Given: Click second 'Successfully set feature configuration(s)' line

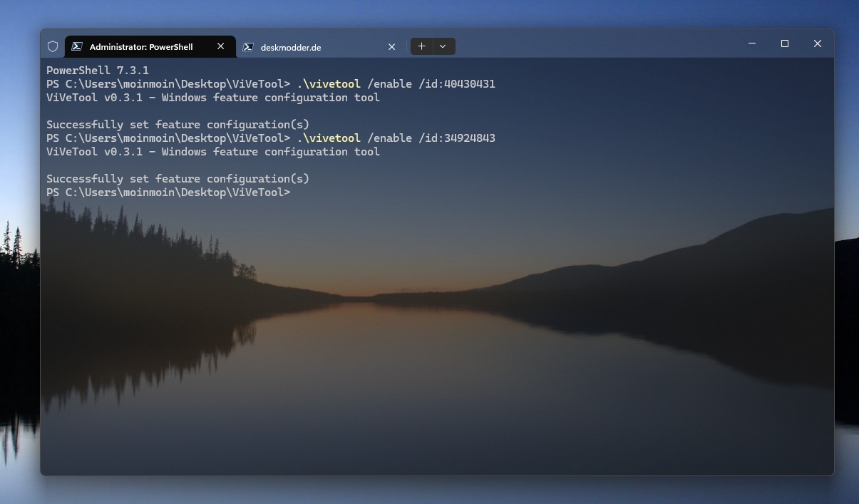Looking at the screenshot, I should coord(178,179).
